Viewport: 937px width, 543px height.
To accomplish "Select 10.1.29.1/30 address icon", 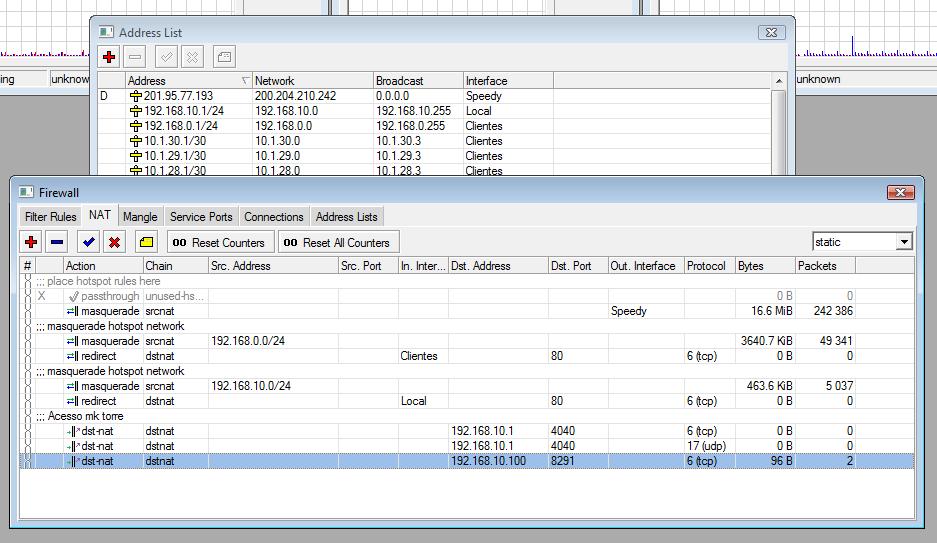I will click(x=136, y=156).
